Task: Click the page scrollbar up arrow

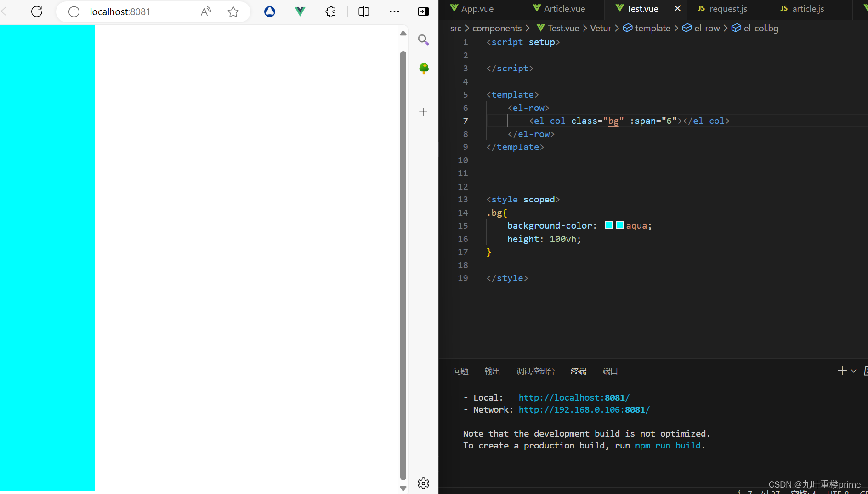Action: pos(403,33)
